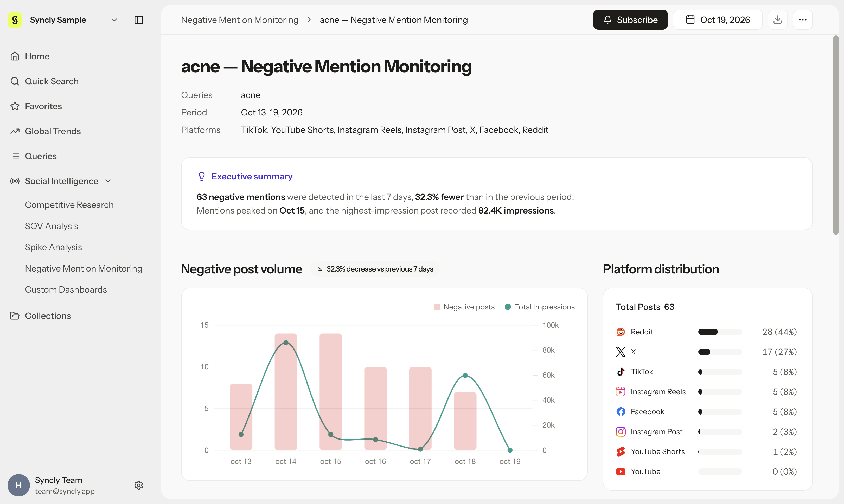Toggle the sidebar collapse icon
Screen dimensions: 844x504
pyautogui.click(x=139, y=20)
